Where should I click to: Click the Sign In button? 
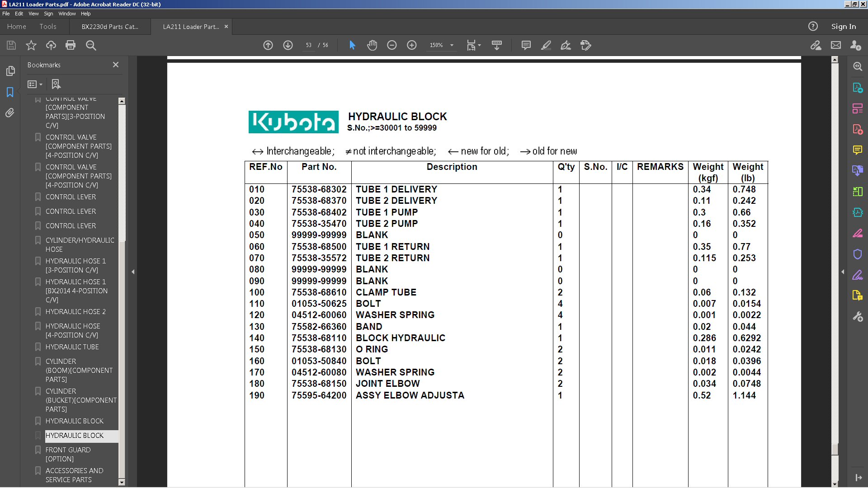pos(843,27)
